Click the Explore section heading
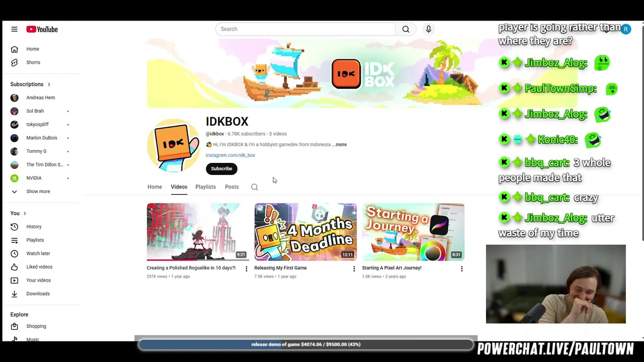The width and height of the screenshot is (644, 362). point(19,315)
